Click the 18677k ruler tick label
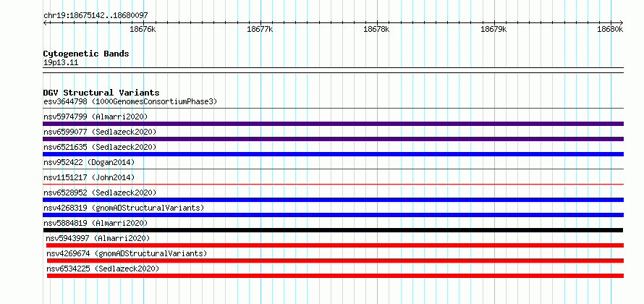 pyautogui.click(x=260, y=29)
